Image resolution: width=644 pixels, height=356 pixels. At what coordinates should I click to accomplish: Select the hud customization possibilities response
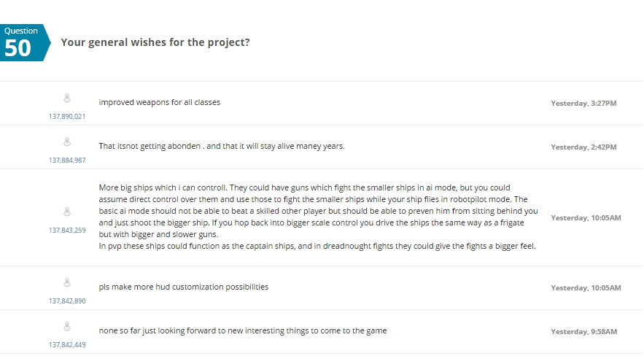pos(184,287)
